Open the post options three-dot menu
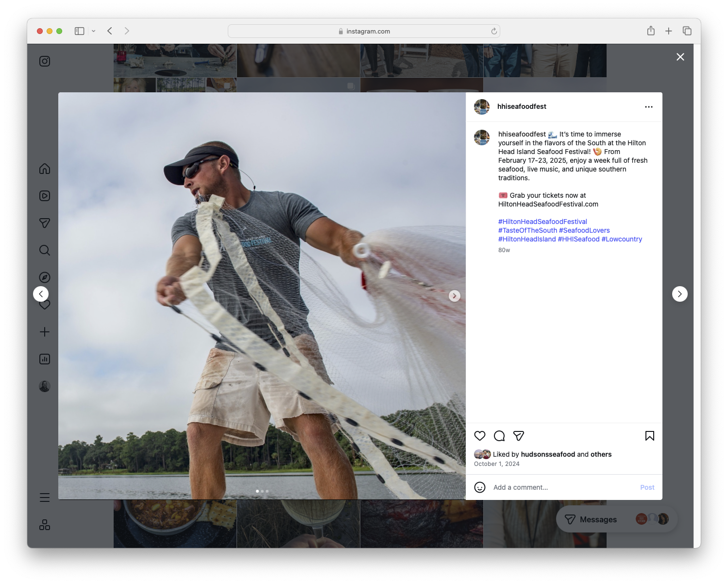 click(649, 106)
